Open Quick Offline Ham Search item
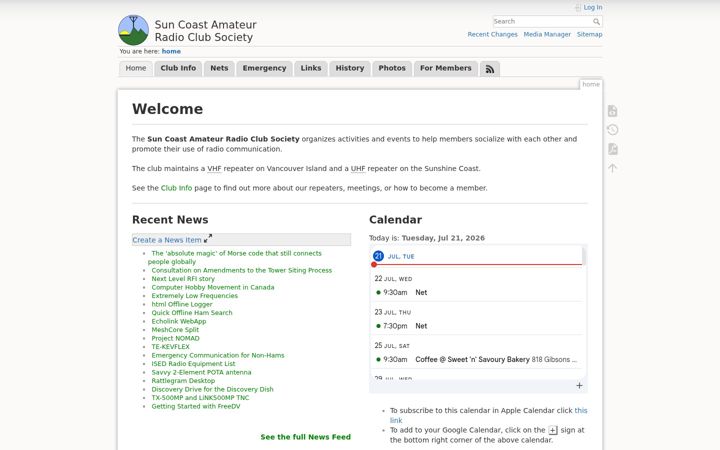720x450 pixels. click(x=192, y=313)
